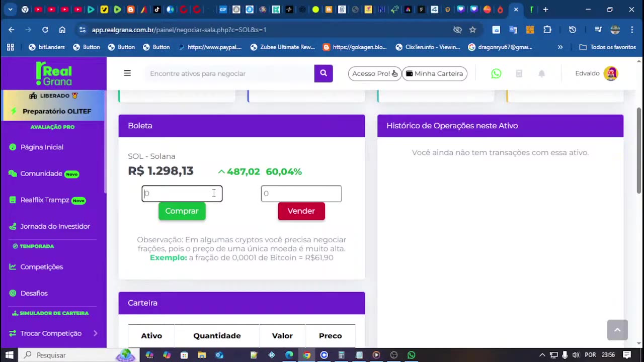Open the Chrome apps grid icon
This screenshot has width=644, height=362.
10,47
